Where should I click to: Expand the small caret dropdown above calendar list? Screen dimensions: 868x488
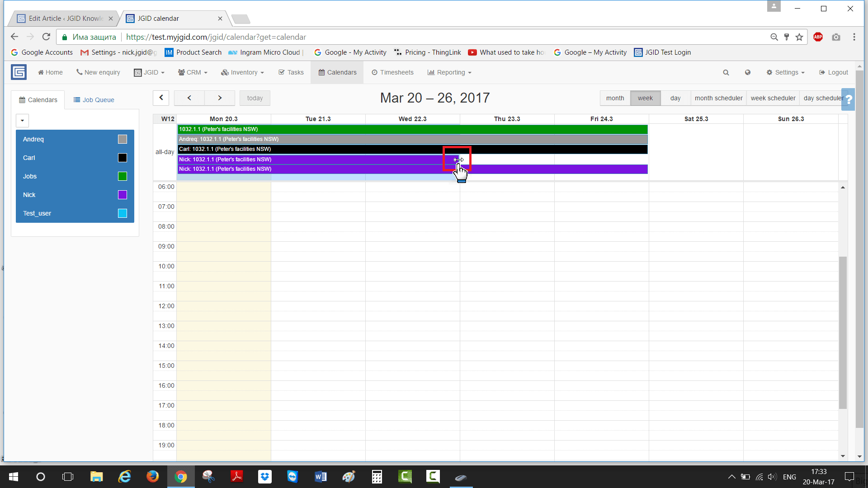pos(22,121)
